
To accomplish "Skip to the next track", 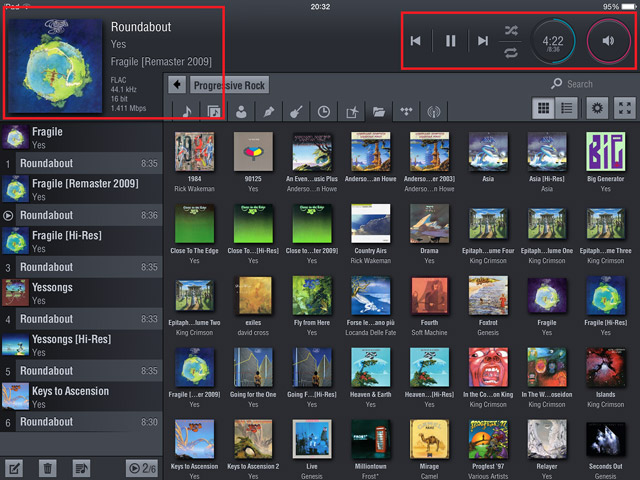I will (483, 41).
